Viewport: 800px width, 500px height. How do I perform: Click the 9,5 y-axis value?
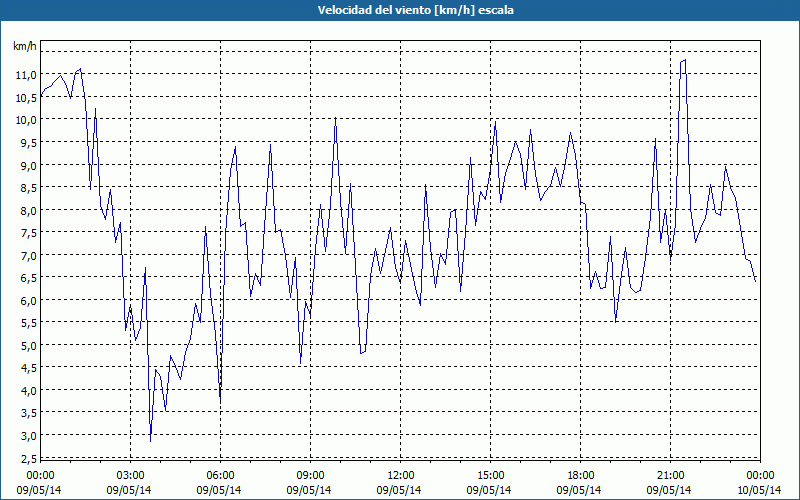tap(28, 142)
